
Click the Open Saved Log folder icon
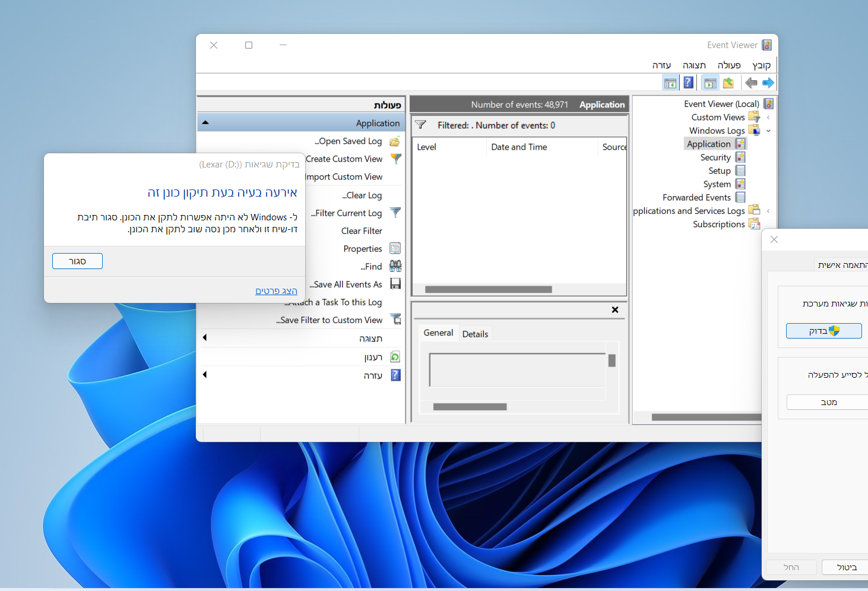tap(395, 141)
